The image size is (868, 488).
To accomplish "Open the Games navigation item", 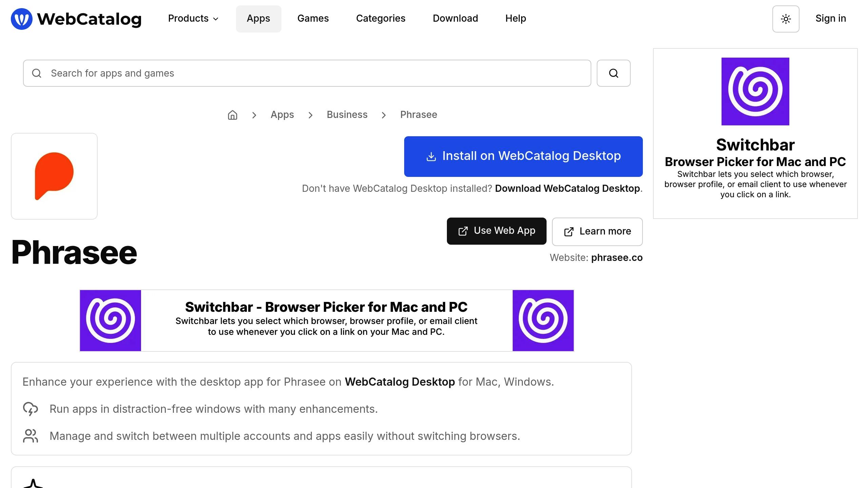I will pyautogui.click(x=313, y=19).
